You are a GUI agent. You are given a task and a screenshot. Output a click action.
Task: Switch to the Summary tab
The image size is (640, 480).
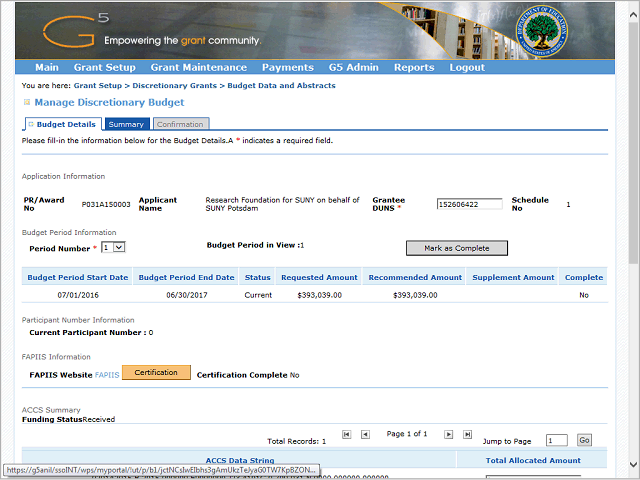point(127,124)
